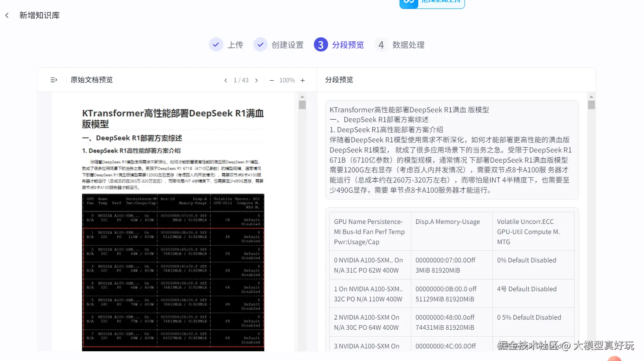Image resolution: width=644 pixels, height=361 pixels.
Task: Click the 新增知识库 page title
Action: coord(39,15)
